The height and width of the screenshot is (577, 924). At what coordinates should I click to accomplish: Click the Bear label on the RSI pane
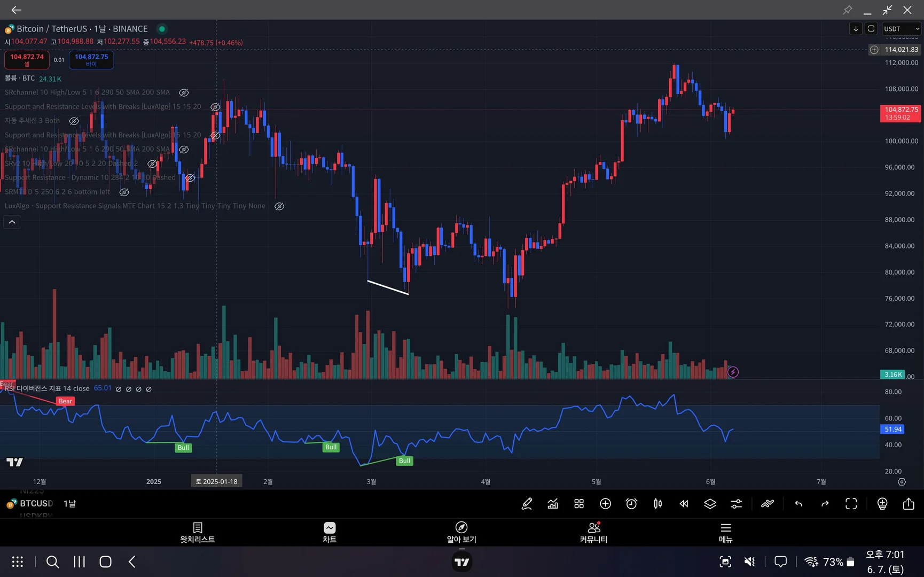click(x=65, y=401)
